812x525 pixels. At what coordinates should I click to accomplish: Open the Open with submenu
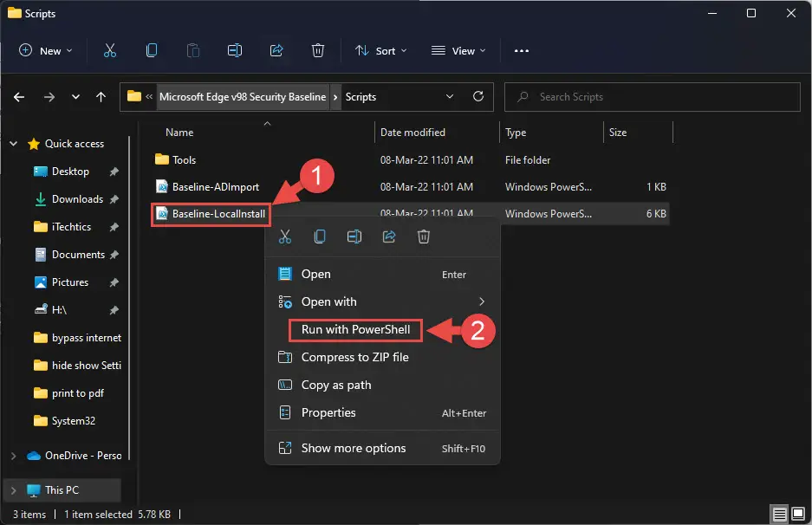pyautogui.click(x=382, y=301)
